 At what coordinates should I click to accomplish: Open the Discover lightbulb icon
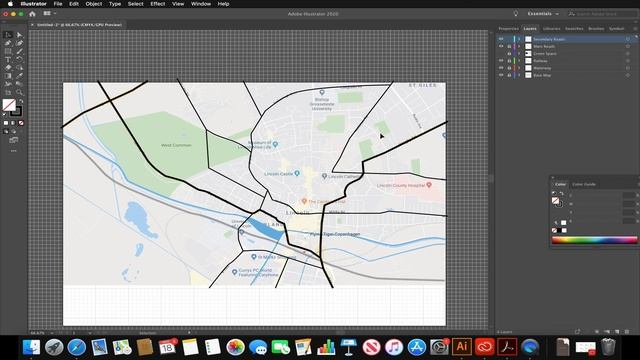(x=516, y=13)
